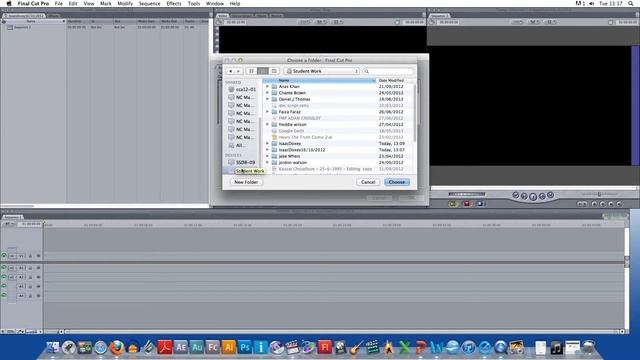Open Adobe Audition (Au) in the dock
Screen dimensions: 640x360
click(197, 347)
